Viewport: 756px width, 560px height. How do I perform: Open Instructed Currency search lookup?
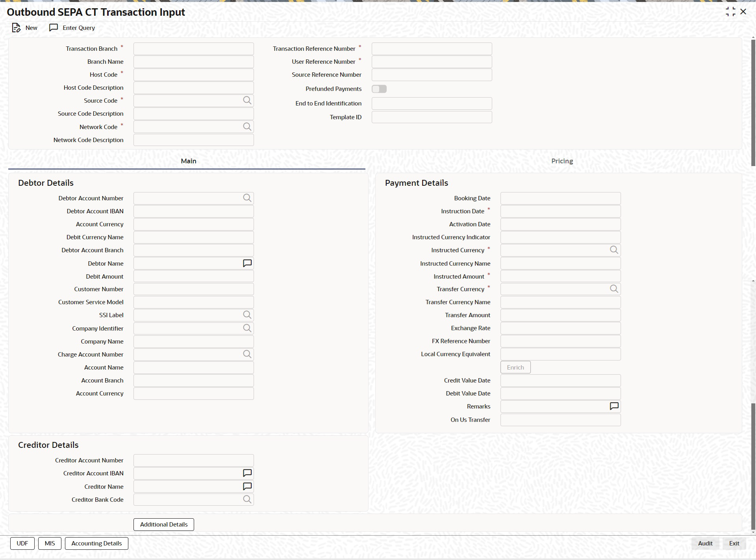coord(614,250)
